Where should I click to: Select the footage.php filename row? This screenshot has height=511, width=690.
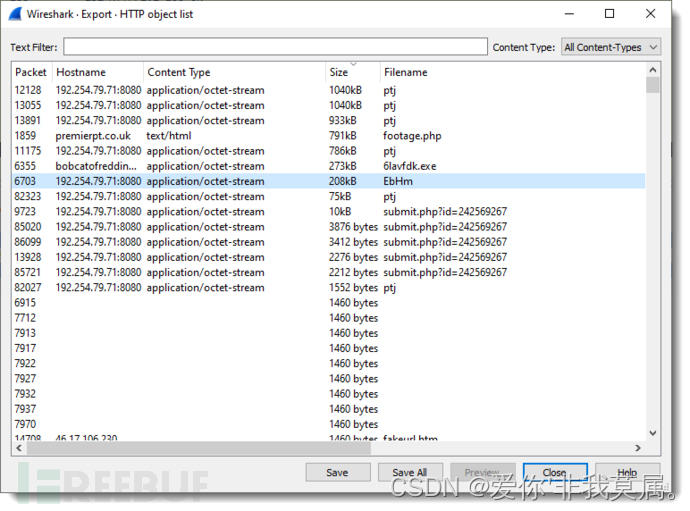(328, 136)
